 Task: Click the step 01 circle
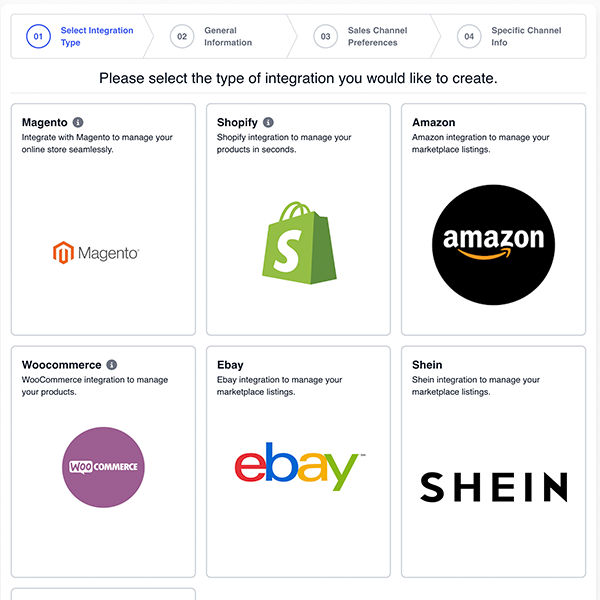click(38, 37)
